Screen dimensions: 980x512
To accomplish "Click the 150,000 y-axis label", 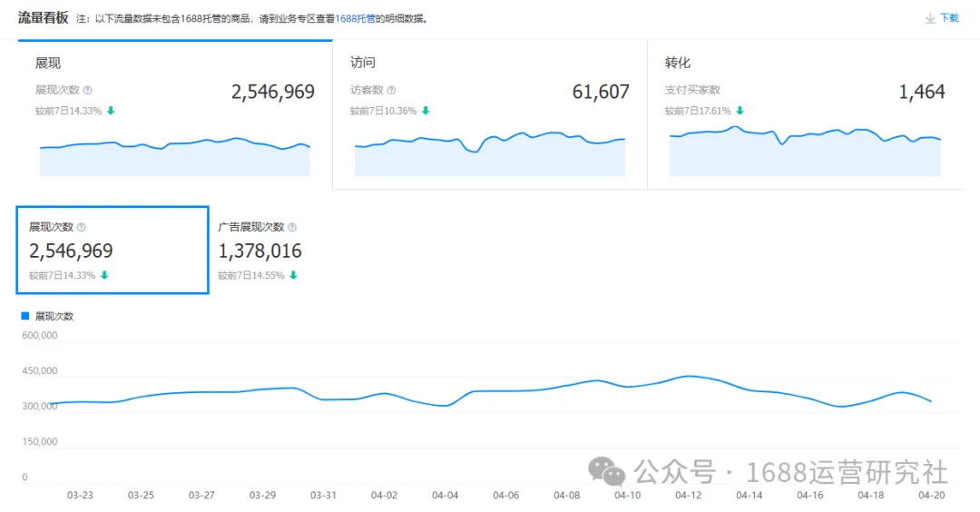I will click(x=39, y=442).
